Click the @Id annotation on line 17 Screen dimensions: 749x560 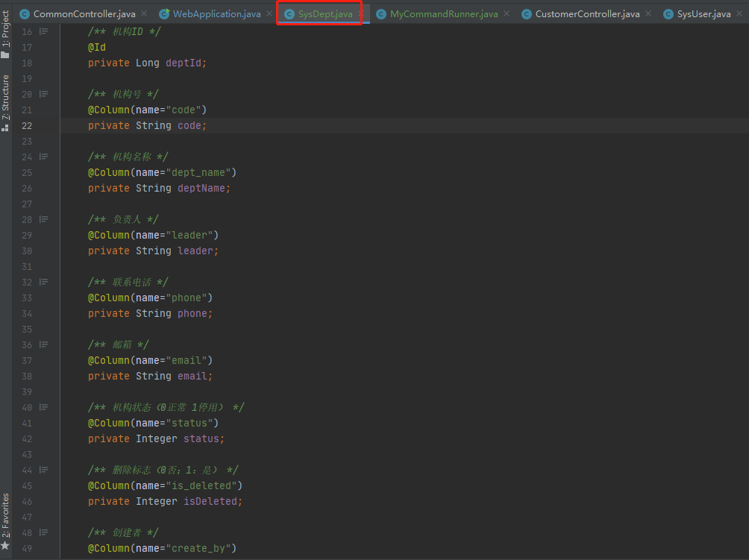(97, 47)
